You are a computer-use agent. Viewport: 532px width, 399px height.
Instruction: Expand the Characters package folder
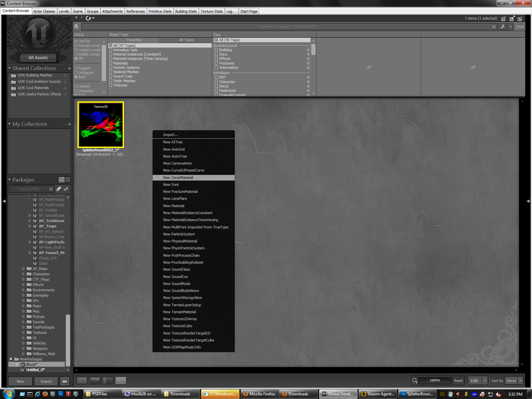click(24, 274)
